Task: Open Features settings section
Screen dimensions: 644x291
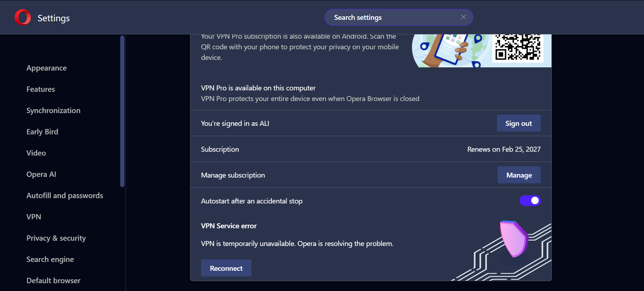Action: point(41,89)
